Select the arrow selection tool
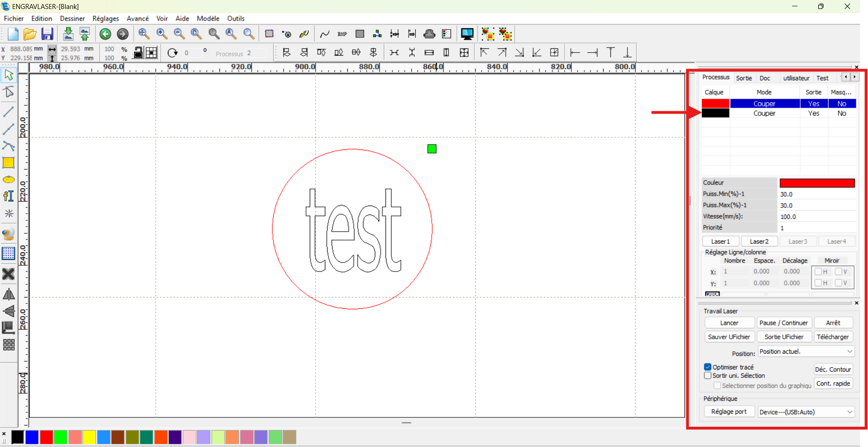Image resolution: width=868 pixels, height=447 pixels. [9, 75]
